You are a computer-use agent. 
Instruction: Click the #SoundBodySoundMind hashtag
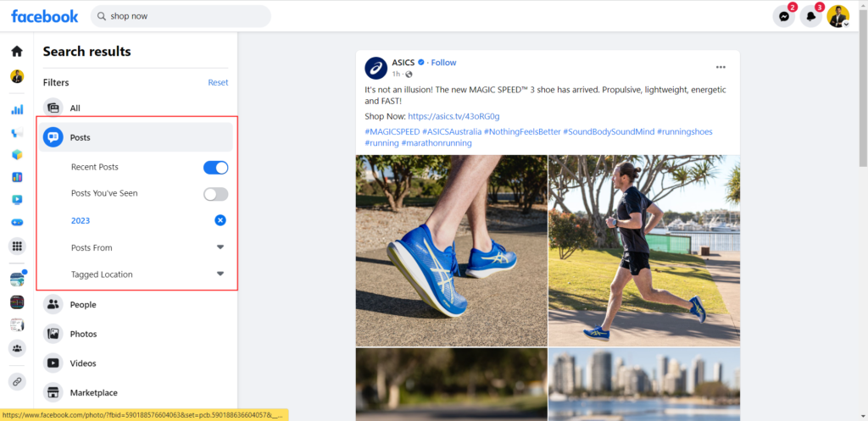(609, 131)
